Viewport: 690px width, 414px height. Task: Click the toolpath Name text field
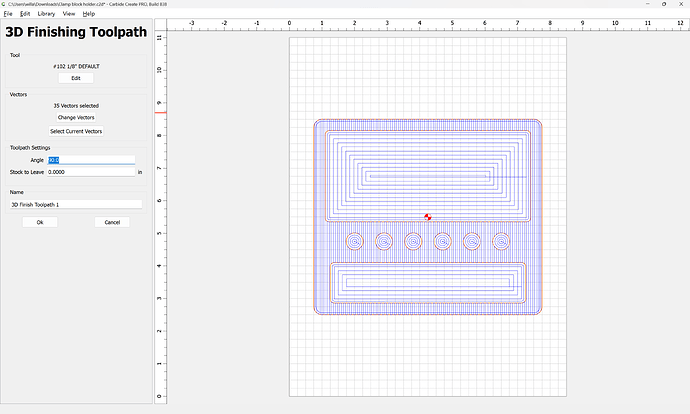[76, 204]
